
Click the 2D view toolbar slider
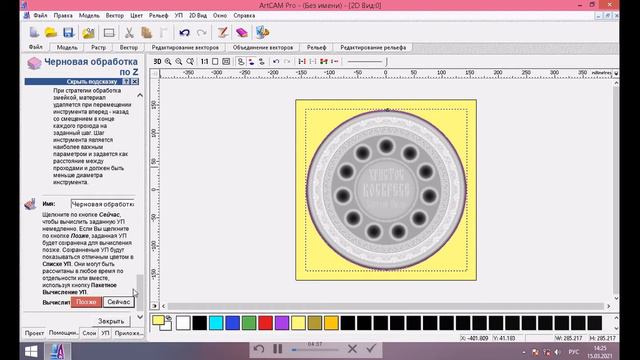(367, 62)
